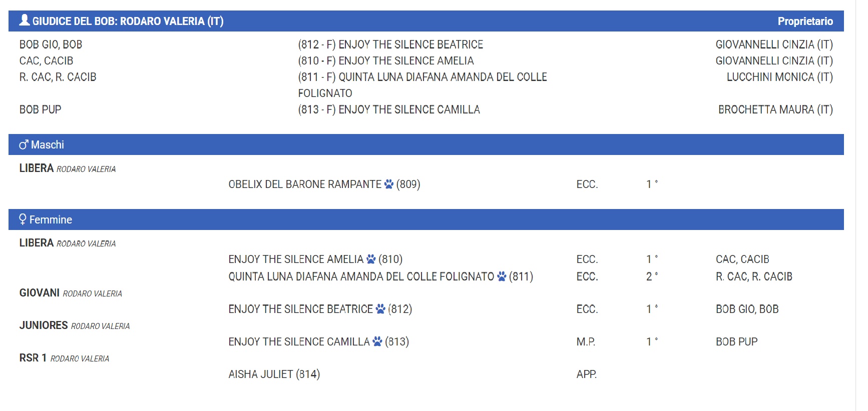This screenshot has width=868, height=411.
Task: Click the judge person icon in header
Action: pos(25,20)
